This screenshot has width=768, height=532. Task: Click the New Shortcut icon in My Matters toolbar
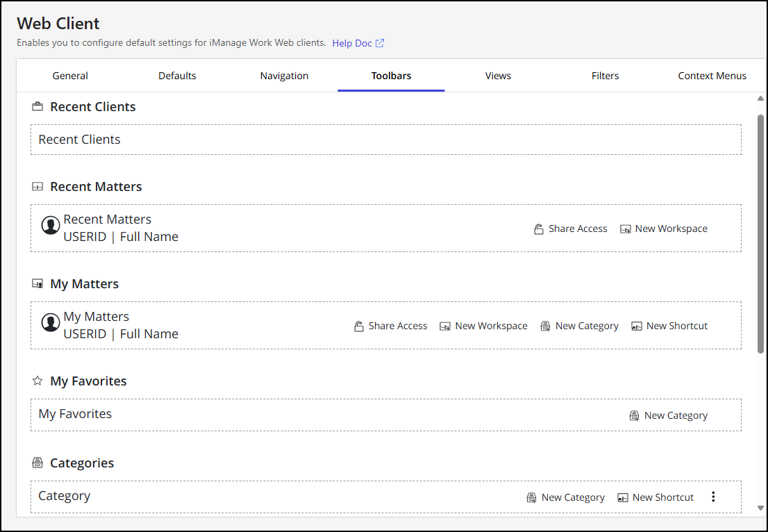pos(637,326)
